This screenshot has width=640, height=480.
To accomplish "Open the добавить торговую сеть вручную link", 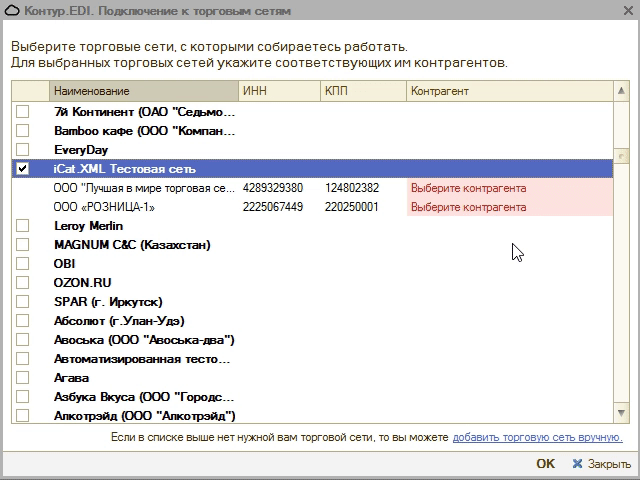I will pos(538,437).
